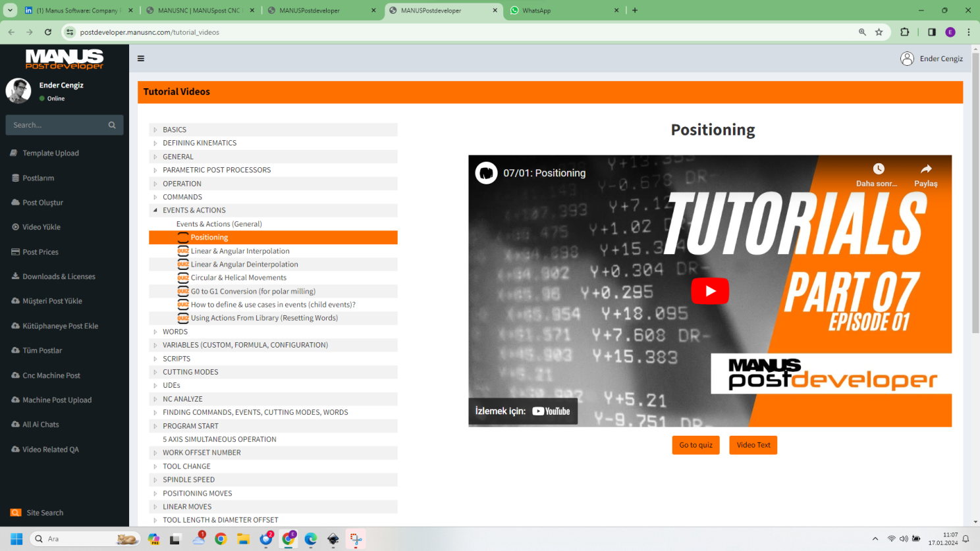Click the search magnifier icon in sidebar

click(x=112, y=125)
